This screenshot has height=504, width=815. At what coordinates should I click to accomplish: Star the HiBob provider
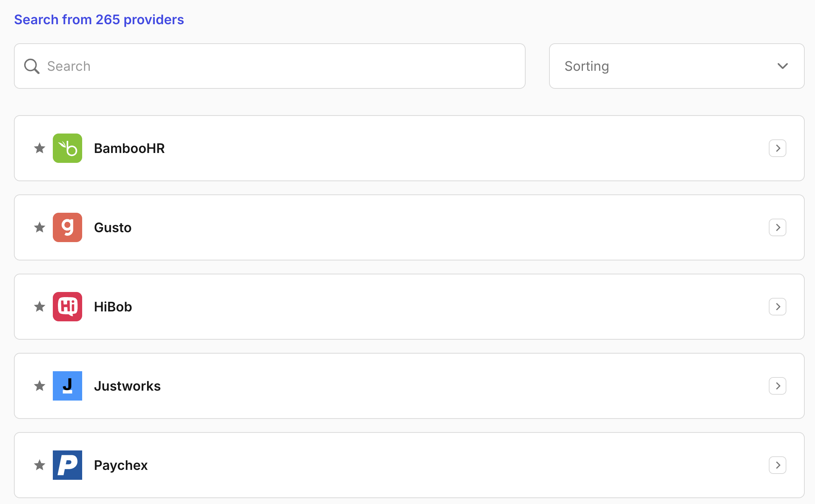(x=40, y=307)
